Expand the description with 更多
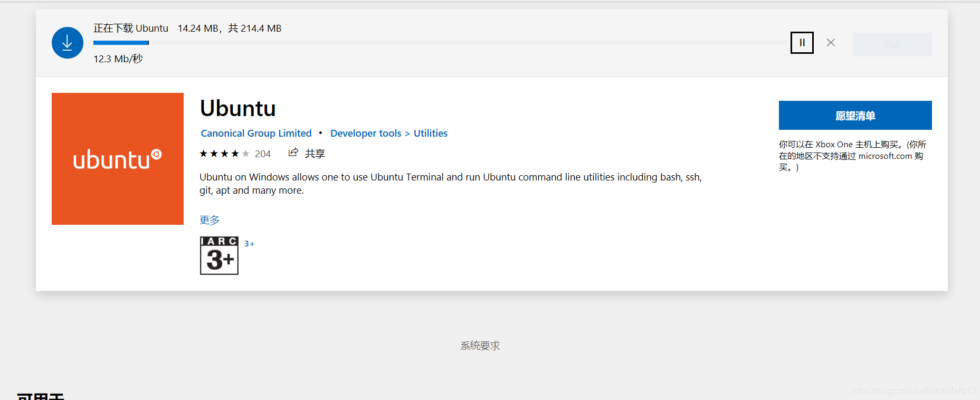980x400 pixels. [210, 220]
